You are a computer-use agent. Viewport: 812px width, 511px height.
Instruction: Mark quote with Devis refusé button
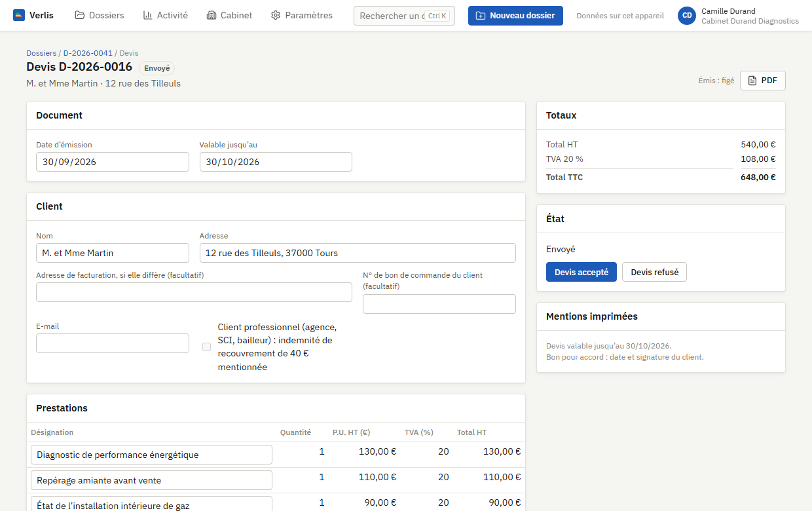[655, 272]
